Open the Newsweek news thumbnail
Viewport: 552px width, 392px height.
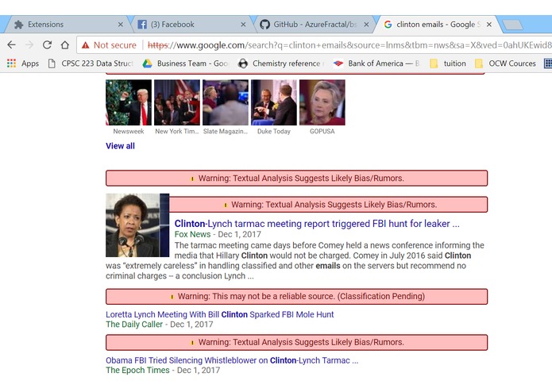click(129, 102)
